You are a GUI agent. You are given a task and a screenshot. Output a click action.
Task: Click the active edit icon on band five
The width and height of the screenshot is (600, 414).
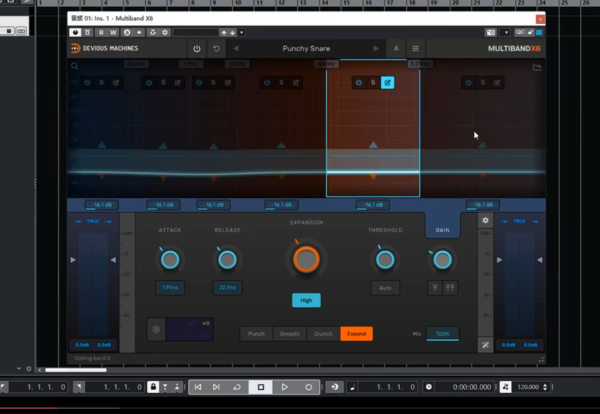388,83
